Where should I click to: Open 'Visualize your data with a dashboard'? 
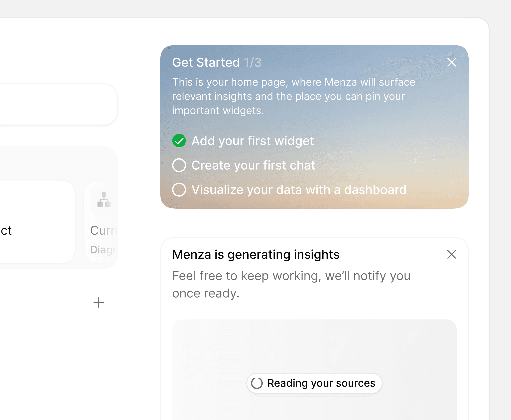[x=299, y=190]
